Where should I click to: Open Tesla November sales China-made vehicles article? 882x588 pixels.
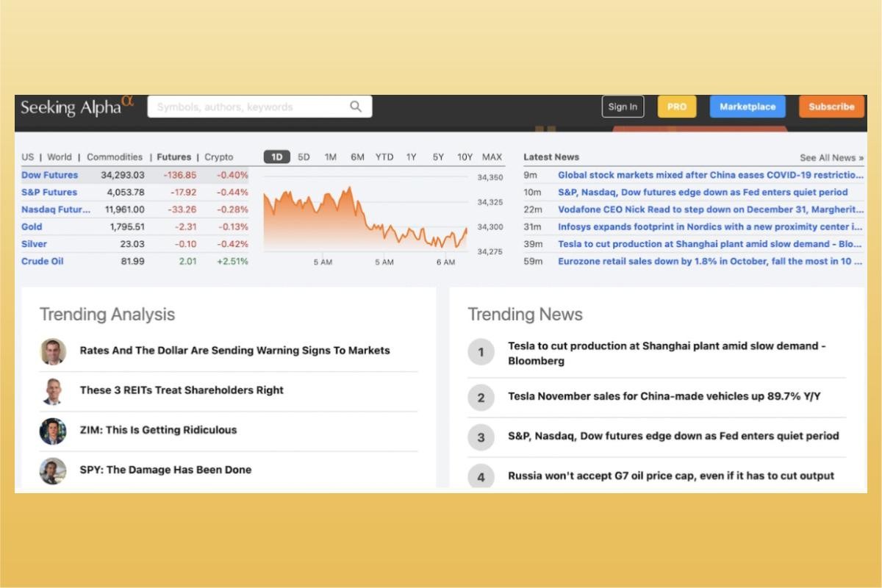(664, 397)
